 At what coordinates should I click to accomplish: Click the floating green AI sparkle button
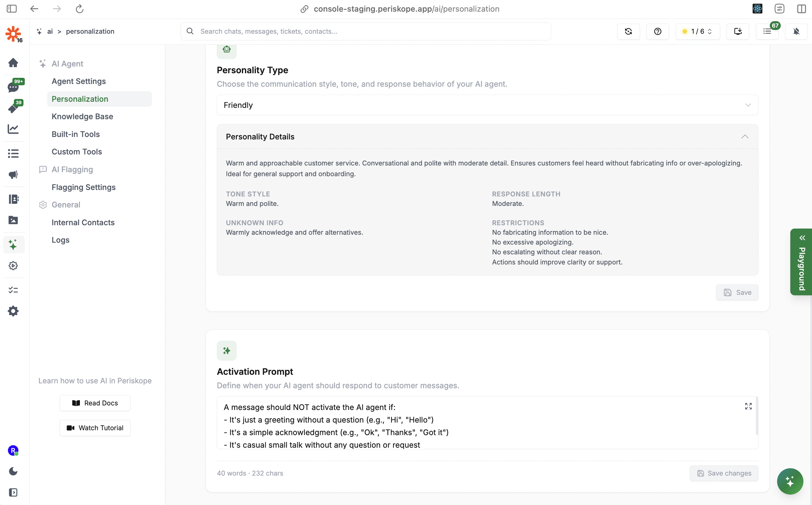[790, 481]
